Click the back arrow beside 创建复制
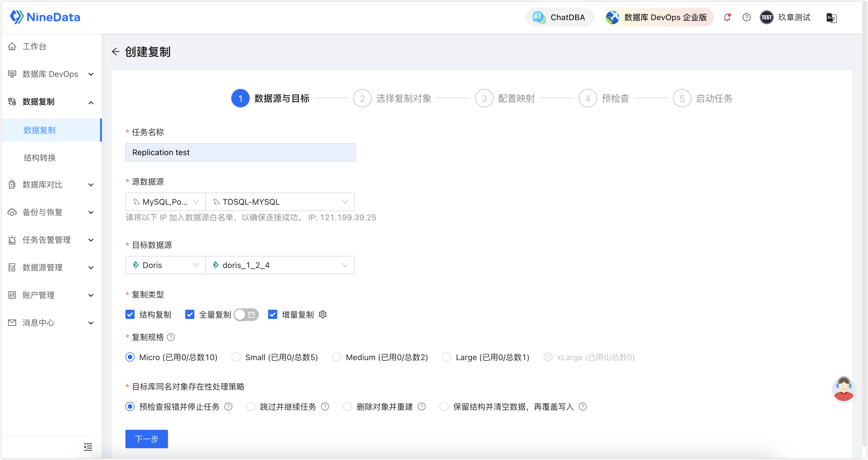The image size is (868, 460). point(116,52)
